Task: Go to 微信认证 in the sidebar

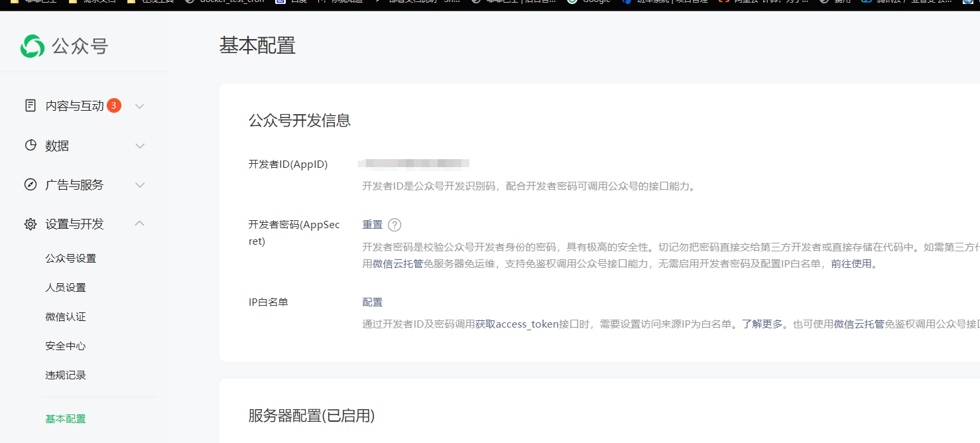Action: (66, 317)
